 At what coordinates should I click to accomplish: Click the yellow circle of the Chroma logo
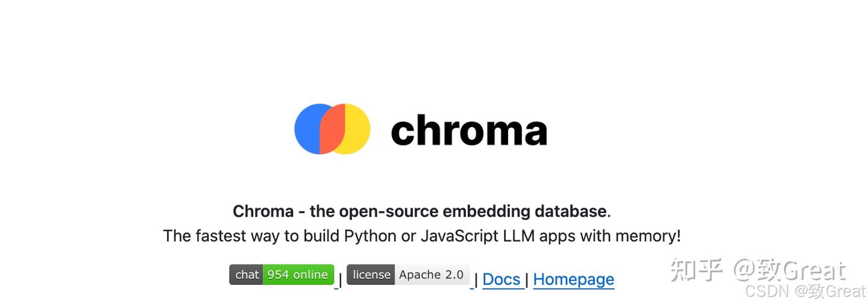pos(357,129)
